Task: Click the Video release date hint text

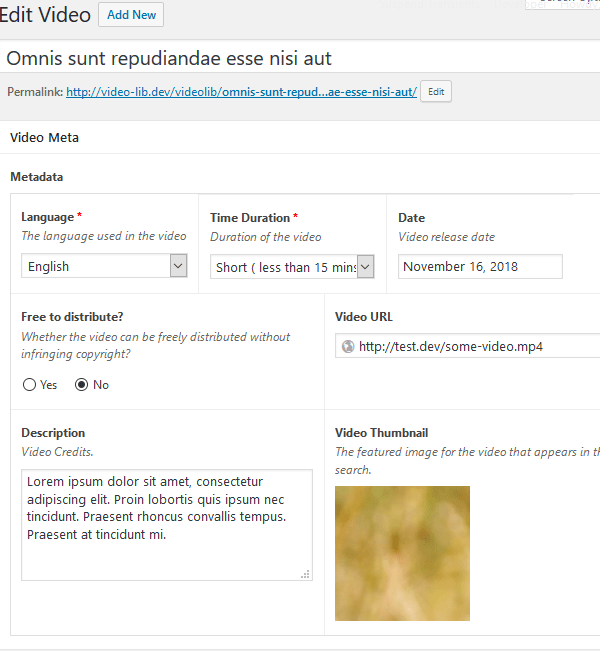Action: coord(446,237)
